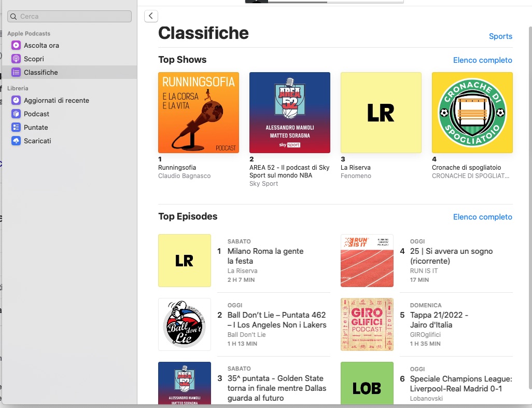Open LOB Lobanovski episode artwork
Viewport: 532px width, 408px height.
click(x=367, y=383)
